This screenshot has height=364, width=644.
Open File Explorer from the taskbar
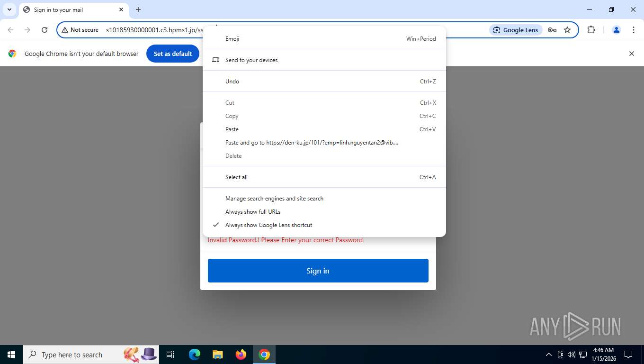click(218, 355)
